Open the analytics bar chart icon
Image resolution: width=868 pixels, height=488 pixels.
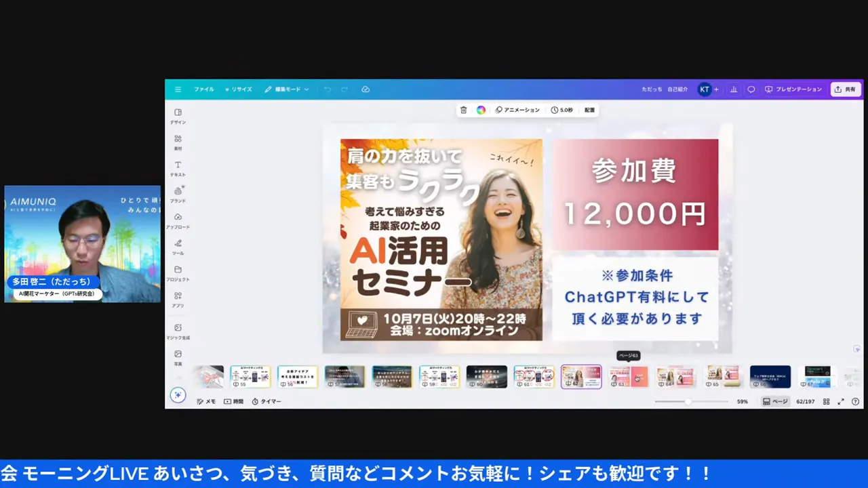[x=734, y=89]
